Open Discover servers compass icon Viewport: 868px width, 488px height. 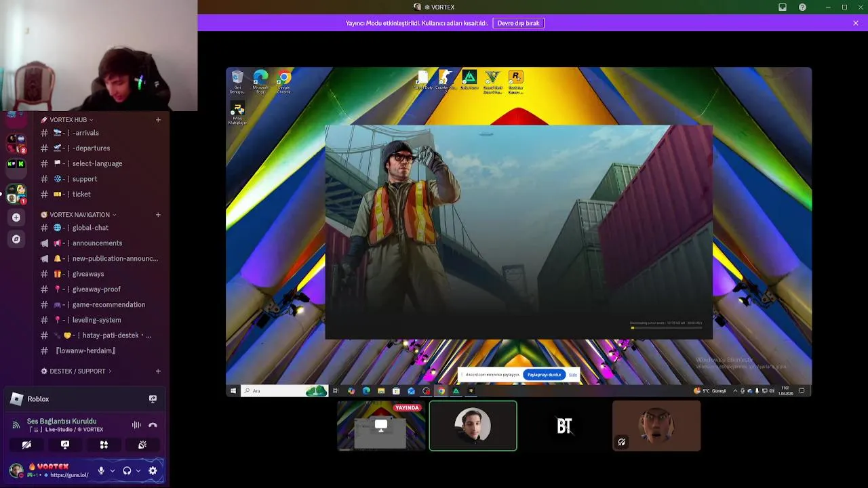16,239
